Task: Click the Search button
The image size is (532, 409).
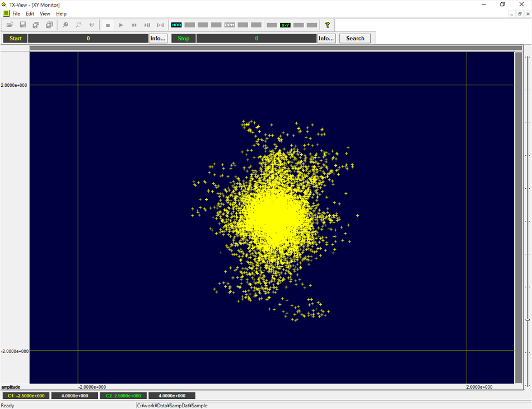Action: click(355, 38)
